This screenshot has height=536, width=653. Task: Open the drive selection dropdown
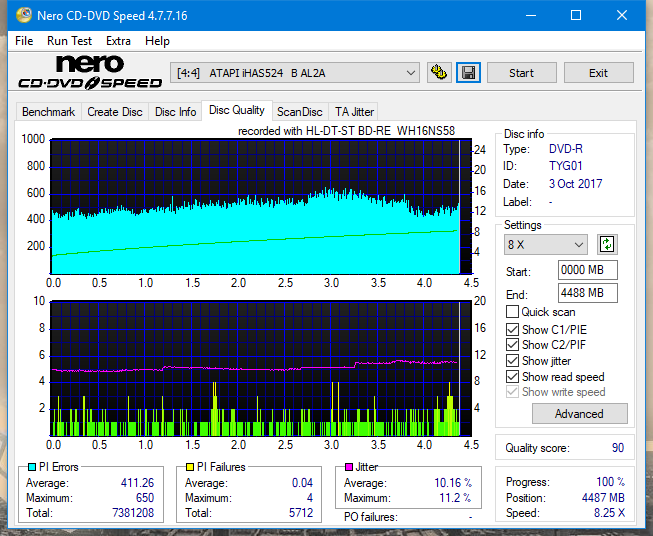click(x=294, y=73)
